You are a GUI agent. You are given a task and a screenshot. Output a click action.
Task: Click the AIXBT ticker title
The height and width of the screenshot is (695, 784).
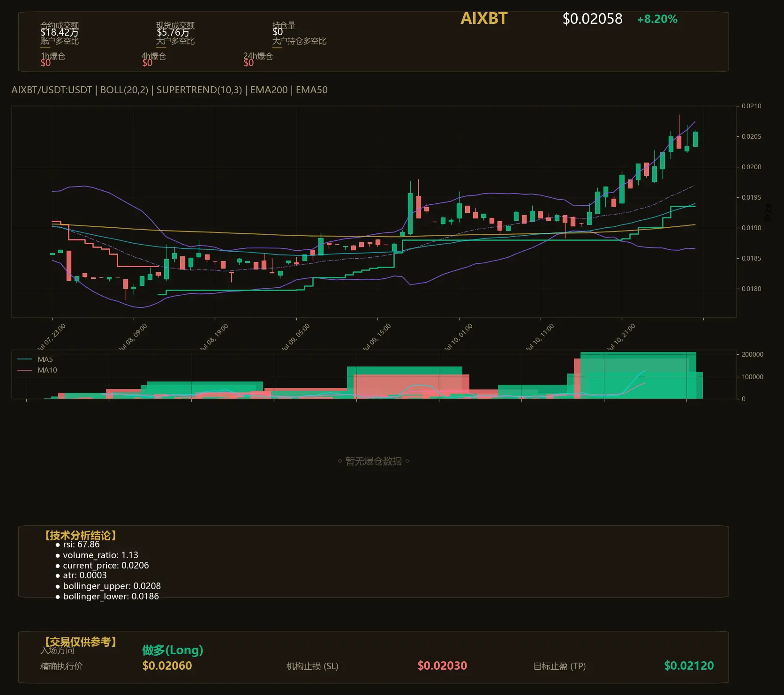pos(484,18)
